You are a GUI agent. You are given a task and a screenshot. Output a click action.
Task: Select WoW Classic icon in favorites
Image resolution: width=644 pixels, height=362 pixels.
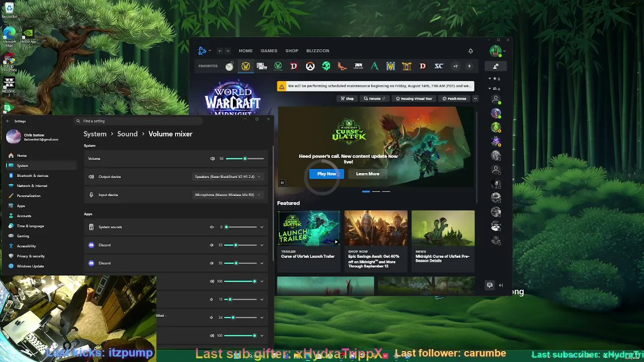278,66
